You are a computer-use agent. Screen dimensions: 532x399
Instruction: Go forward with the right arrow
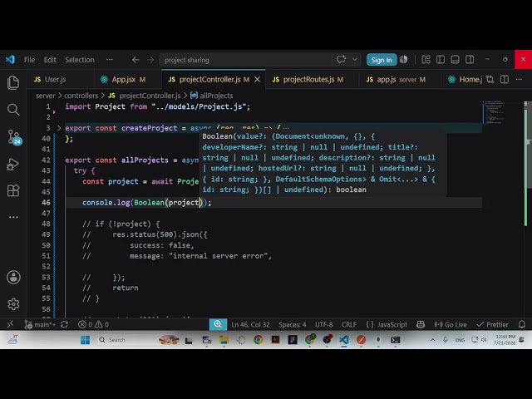(x=150, y=60)
